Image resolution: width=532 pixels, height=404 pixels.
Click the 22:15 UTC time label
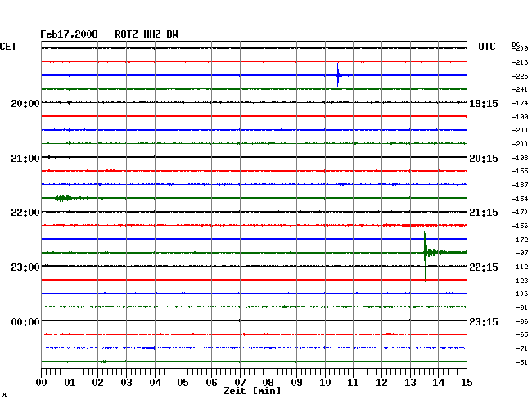pyautogui.click(x=484, y=267)
